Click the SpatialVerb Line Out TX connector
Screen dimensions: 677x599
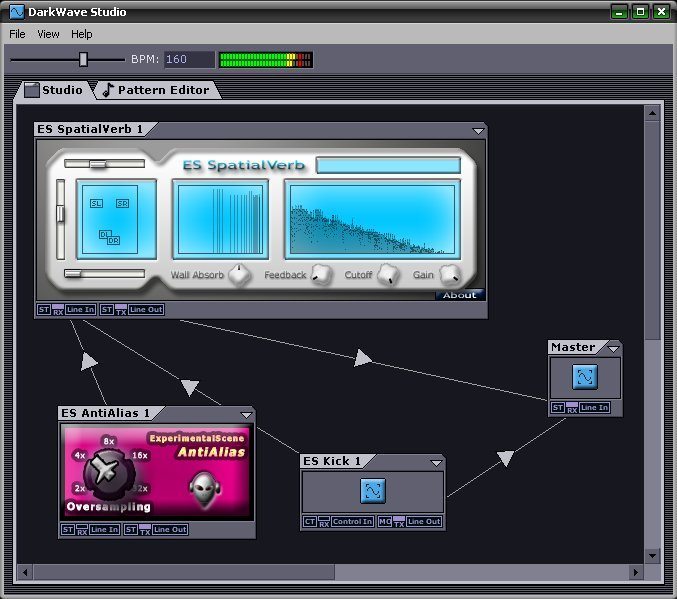coord(121,310)
